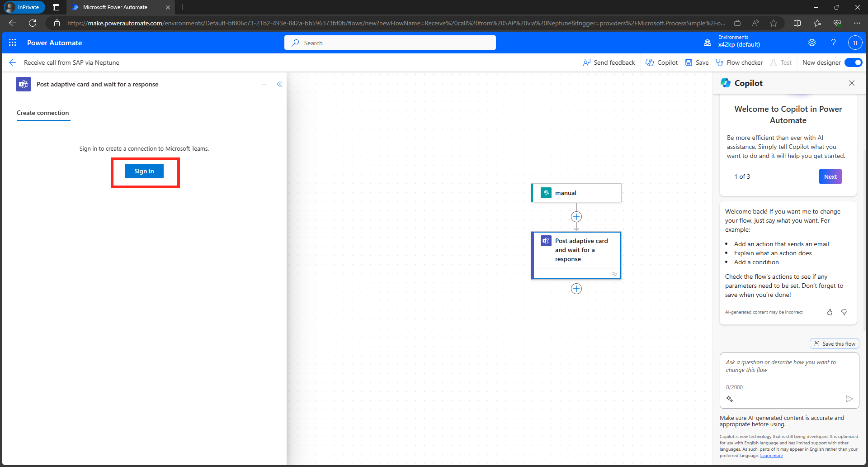Open Read aloud icon in address bar
Image resolution: width=868 pixels, height=467 pixels.
(x=755, y=23)
